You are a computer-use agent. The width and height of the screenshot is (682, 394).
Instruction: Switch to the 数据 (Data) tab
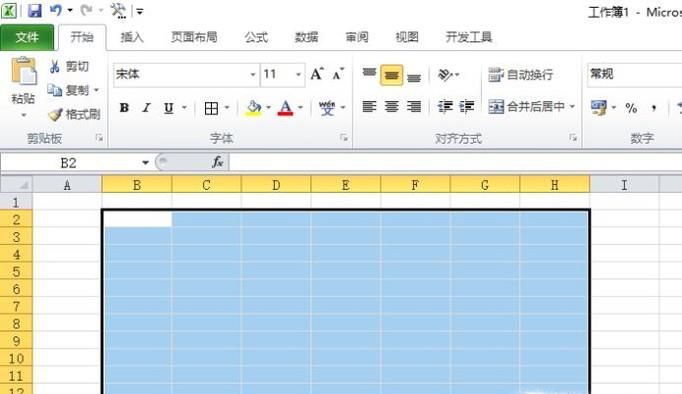(306, 37)
